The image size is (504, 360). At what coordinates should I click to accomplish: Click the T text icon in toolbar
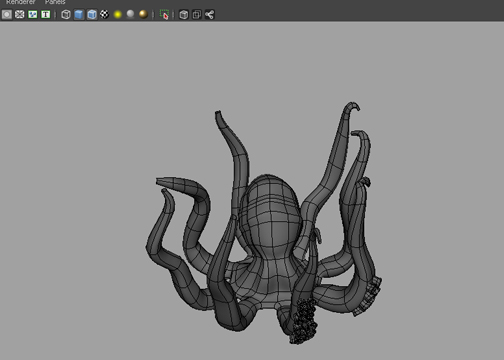coord(46,14)
